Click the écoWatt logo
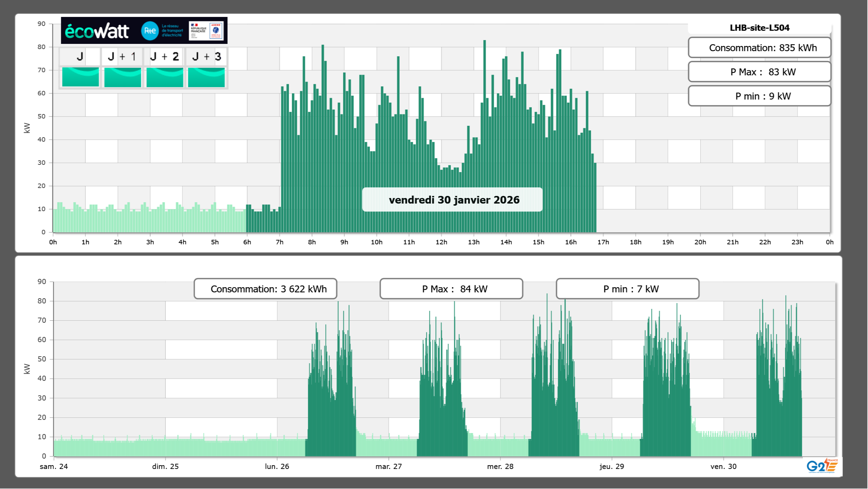The height and width of the screenshot is (489, 868). [97, 31]
